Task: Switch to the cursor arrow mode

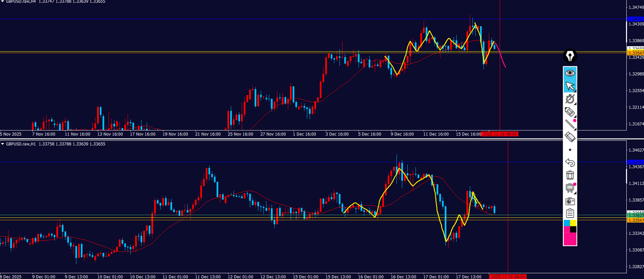Action: click(570, 86)
